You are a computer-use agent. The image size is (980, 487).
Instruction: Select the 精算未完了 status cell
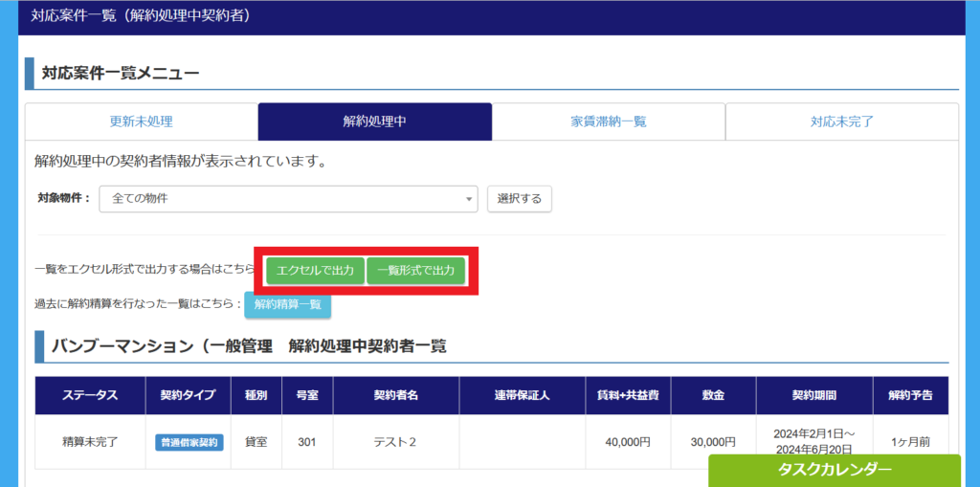coord(90,442)
